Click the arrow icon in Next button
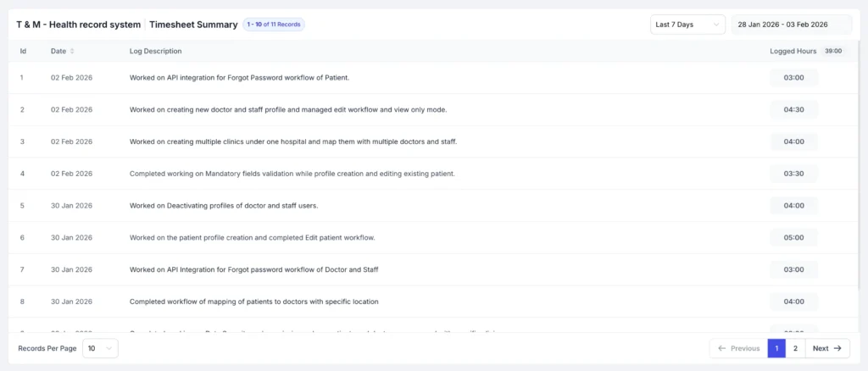This screenshot has width=868, height=371. tap(837, 348)
